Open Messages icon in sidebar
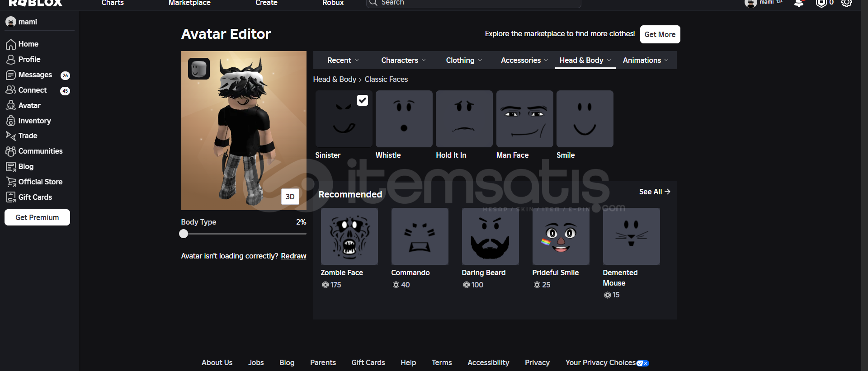Screen dimensions: 868x371 point(11,75)
